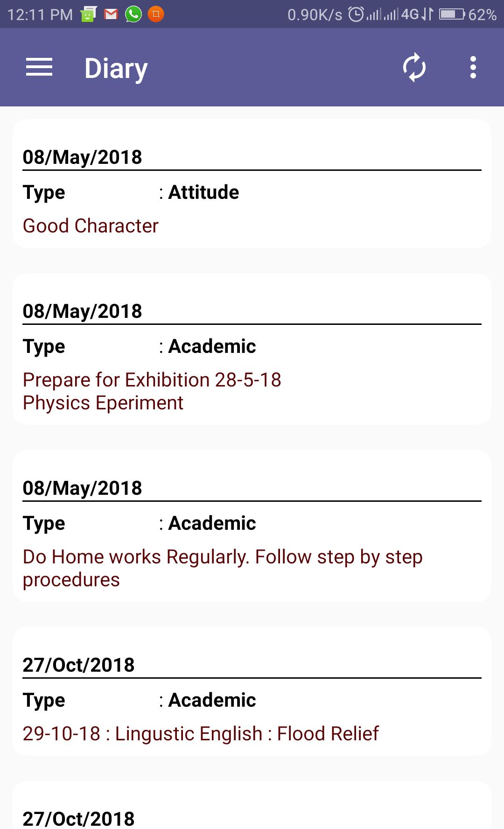Screen dimensions: 504x829
Task: Open the partially visible last diary card
Action: tap(252, 805)
